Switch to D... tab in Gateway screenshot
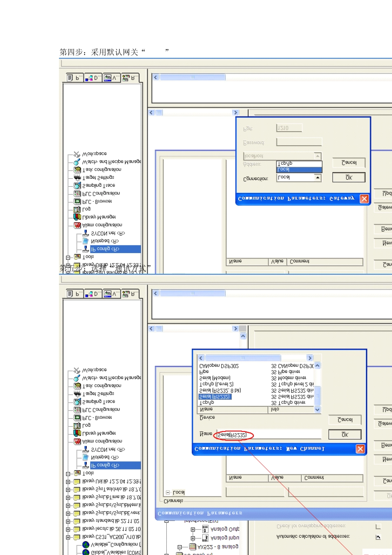 pos(93,78)
